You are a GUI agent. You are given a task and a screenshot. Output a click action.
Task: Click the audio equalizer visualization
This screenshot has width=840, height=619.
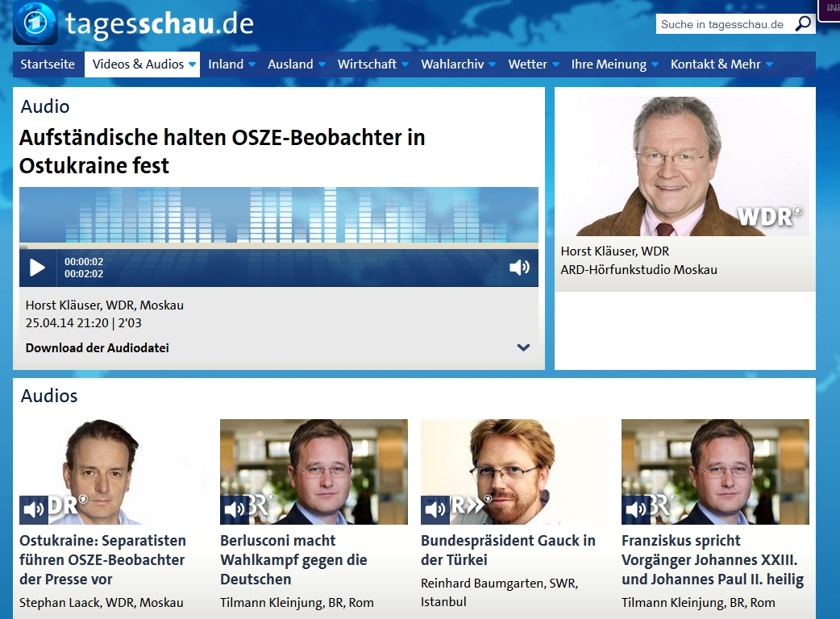(x=279, y=214)
